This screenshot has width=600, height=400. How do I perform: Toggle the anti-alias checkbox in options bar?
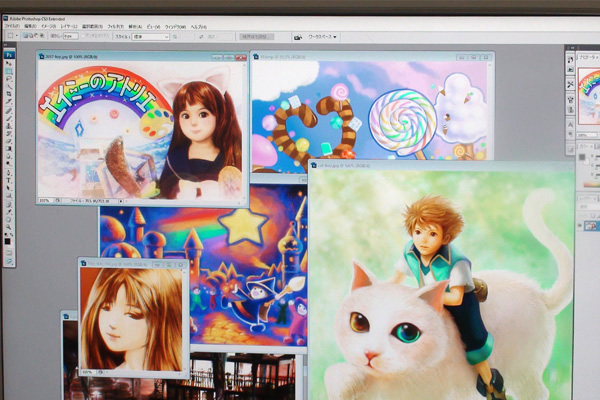tap(83, 36)
